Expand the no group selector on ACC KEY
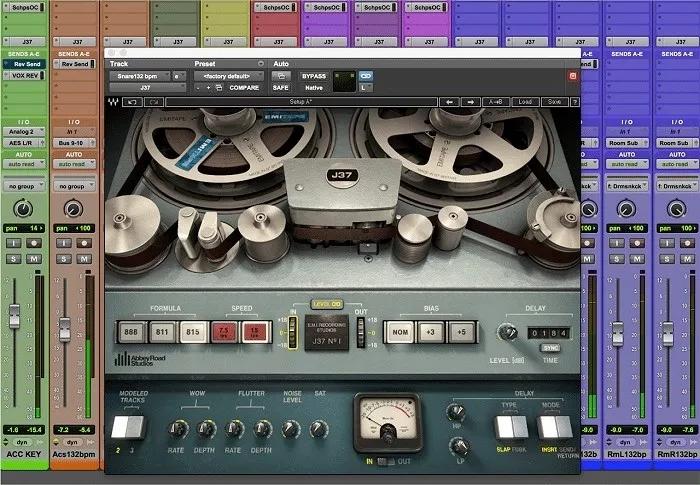Image resolution: width=700 pixels, height=485 pixels. click(24, 186)
